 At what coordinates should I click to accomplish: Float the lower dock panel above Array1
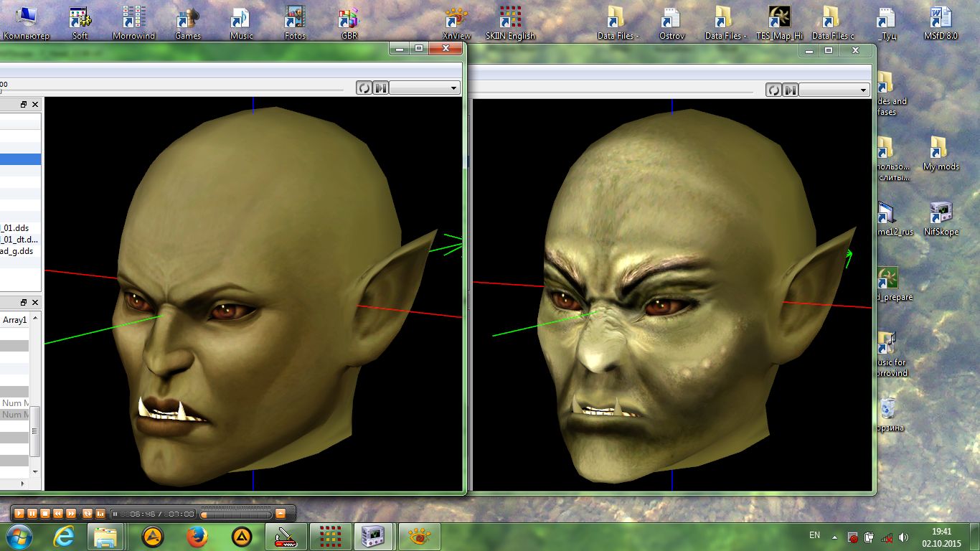pos(24,303)
